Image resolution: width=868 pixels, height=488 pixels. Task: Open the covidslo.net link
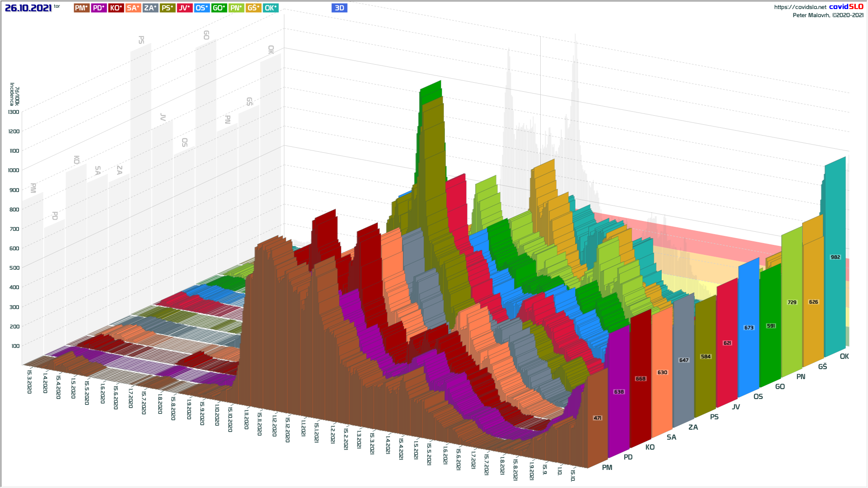800,7
